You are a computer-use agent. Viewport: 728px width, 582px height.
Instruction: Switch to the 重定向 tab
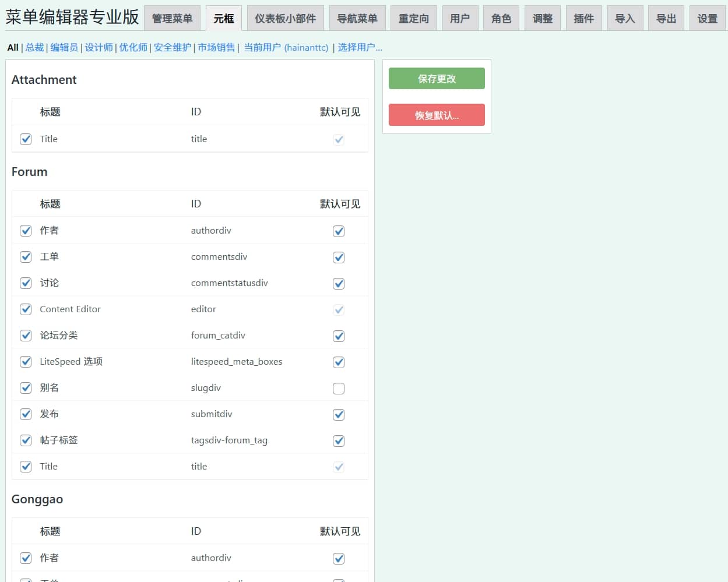[413, 19]
